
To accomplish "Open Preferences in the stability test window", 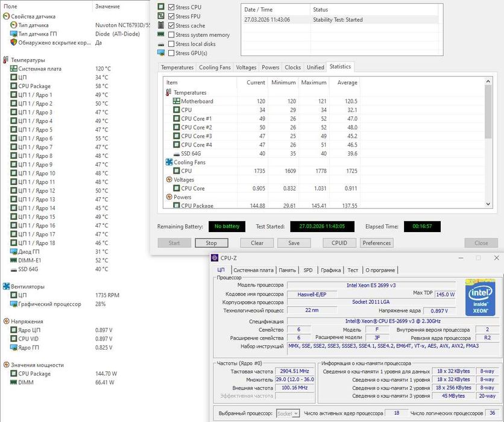I will click(377, 243).
